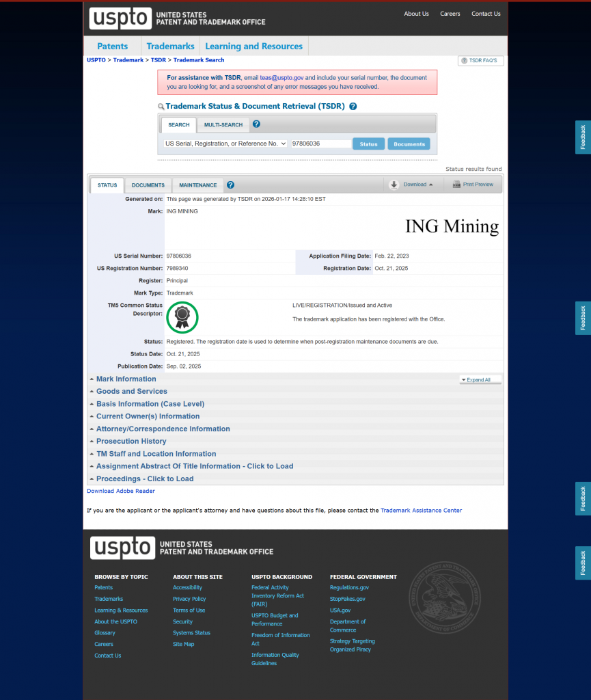Click the blue Status search button
This screenshot has height=700, width=591.
[368, 144]
